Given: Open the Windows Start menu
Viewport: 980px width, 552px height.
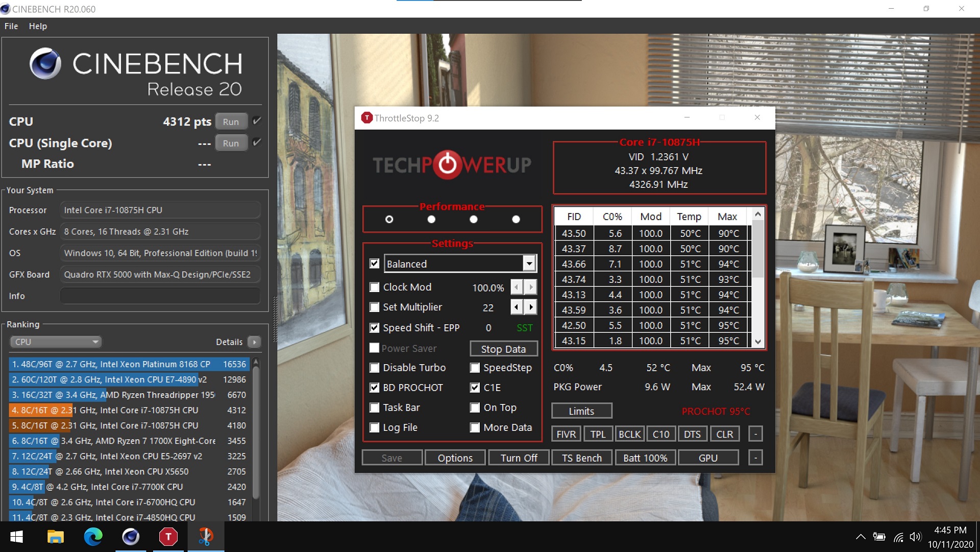Looking at the screenshot, I should click(17, 537).
